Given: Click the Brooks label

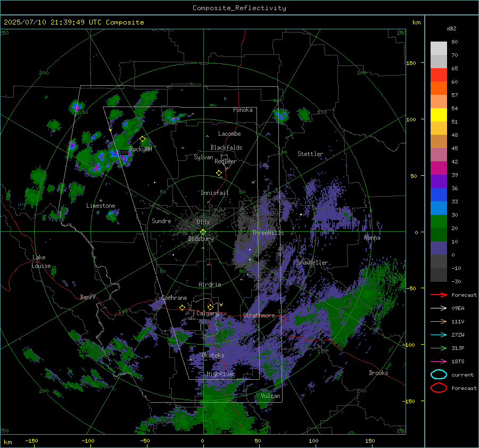Looking at the screenshot, I should tap(378, 373).
